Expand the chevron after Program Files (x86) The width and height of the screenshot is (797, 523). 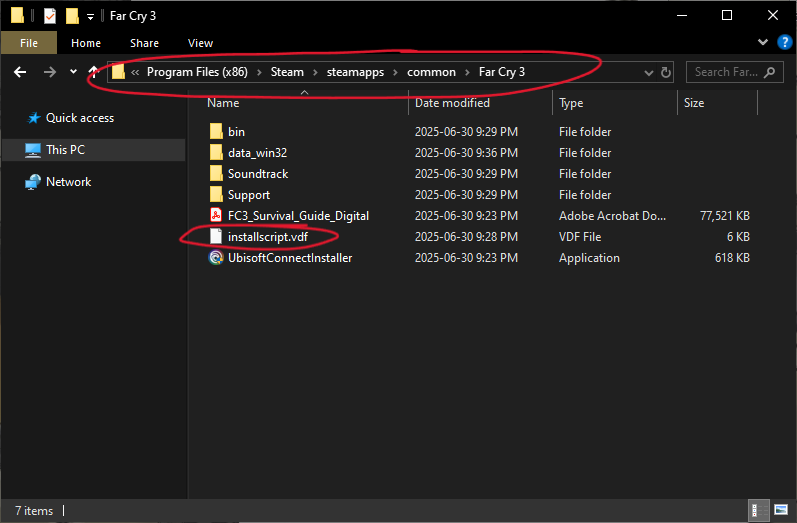pyautogui.click(x=259, y=72)
